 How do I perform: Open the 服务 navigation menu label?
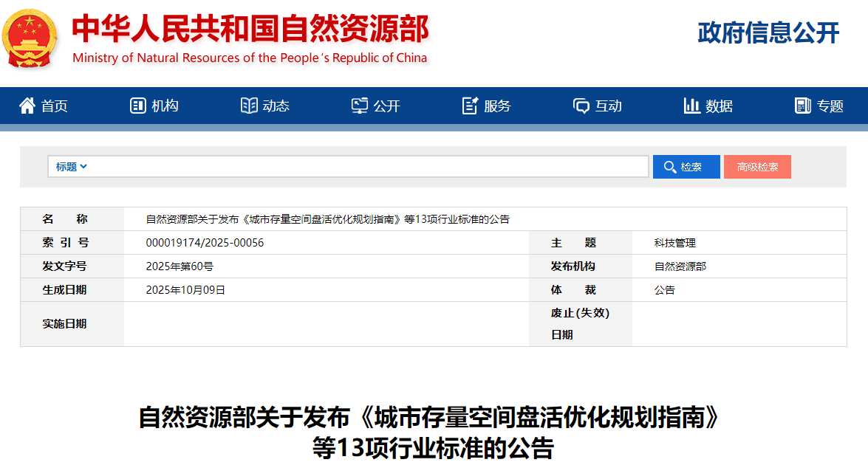(497, 106)
